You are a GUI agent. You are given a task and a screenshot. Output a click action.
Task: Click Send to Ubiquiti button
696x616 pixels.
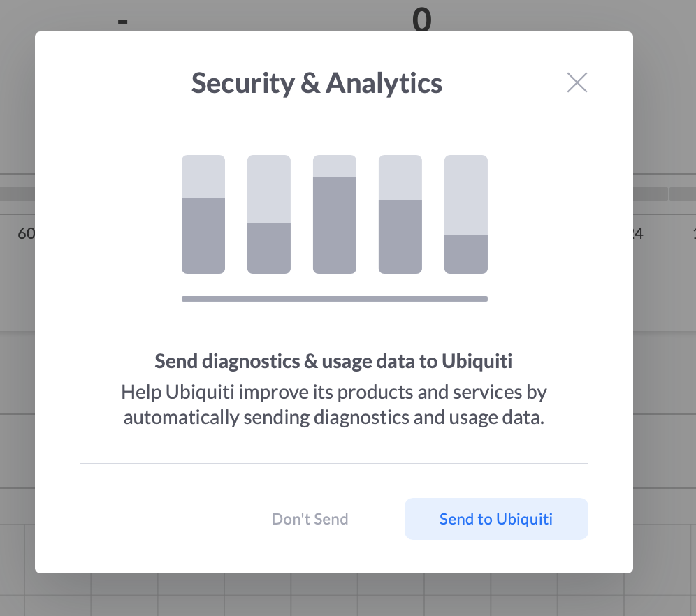[496, 519]
